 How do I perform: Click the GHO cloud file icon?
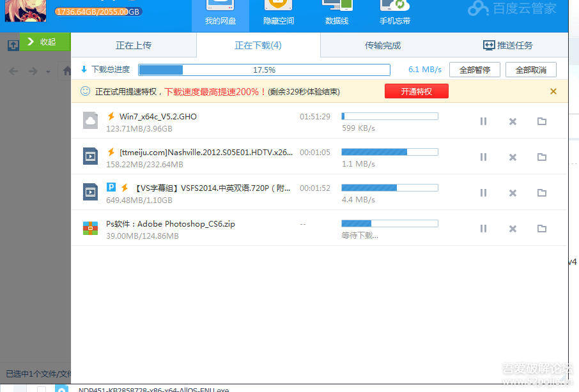91,120
